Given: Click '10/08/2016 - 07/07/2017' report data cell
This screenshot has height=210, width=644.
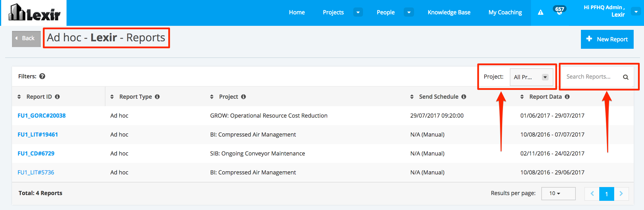Looking at the screenshot, I should (x=552, y=135).
